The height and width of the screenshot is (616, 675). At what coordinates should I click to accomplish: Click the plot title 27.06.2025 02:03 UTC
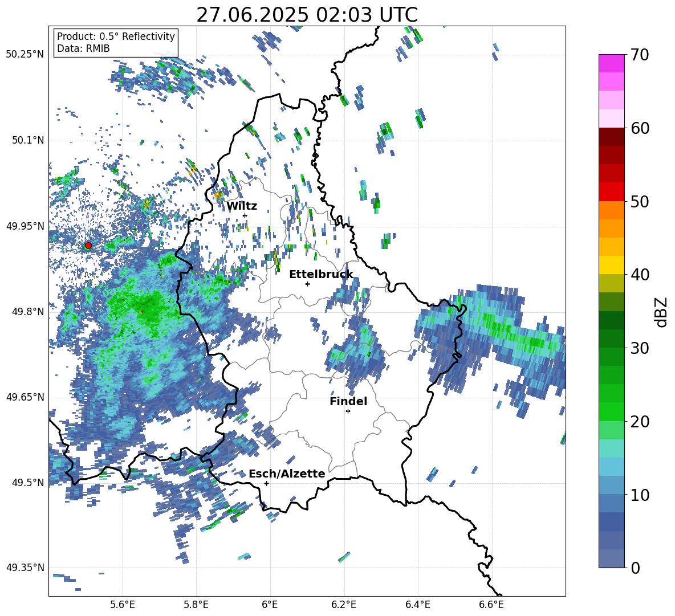point(307,15)
